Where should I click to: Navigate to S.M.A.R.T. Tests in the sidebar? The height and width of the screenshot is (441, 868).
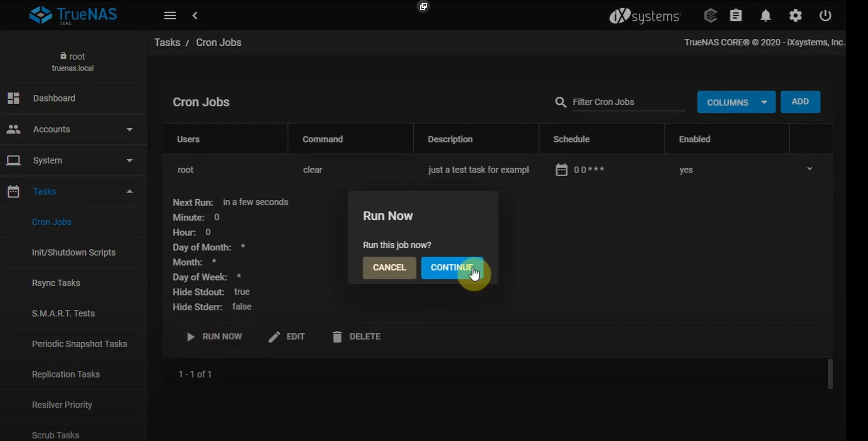pyautogui.click(x=63, y=313)
